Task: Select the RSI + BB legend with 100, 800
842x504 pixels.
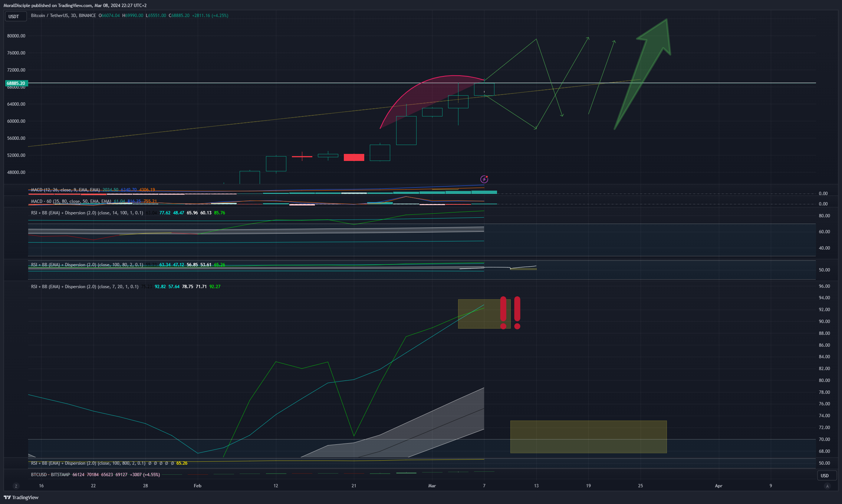Action: tap(88, 463)
